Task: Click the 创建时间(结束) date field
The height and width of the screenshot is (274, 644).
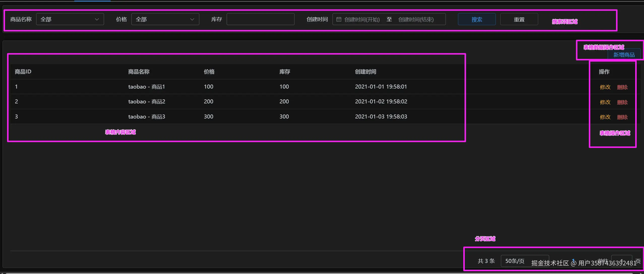Action: point(416,19)
